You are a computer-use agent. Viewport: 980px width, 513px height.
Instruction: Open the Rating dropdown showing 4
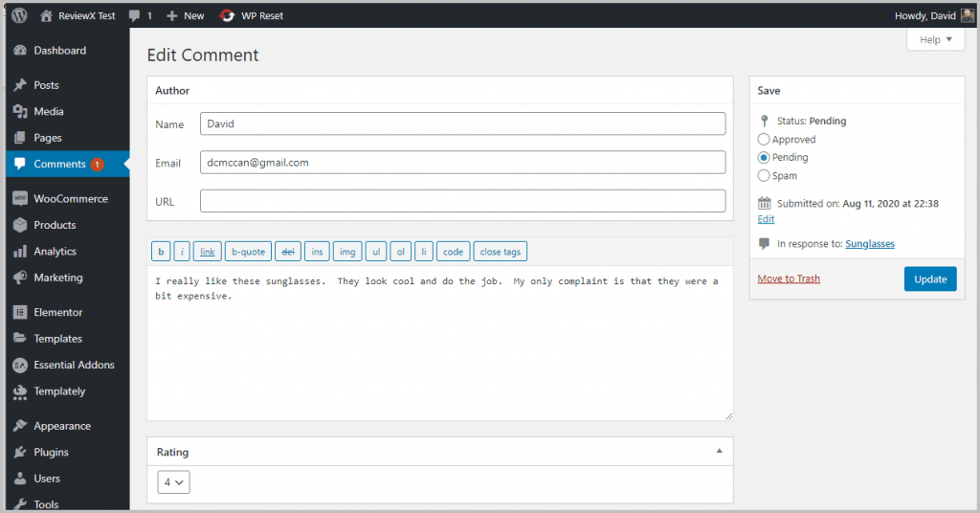tap(174, 482)
